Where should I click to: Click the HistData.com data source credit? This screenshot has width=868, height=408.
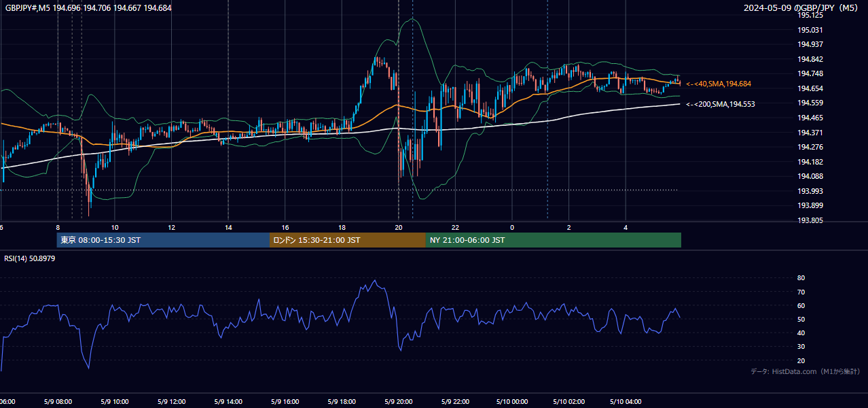click(806, 371)
